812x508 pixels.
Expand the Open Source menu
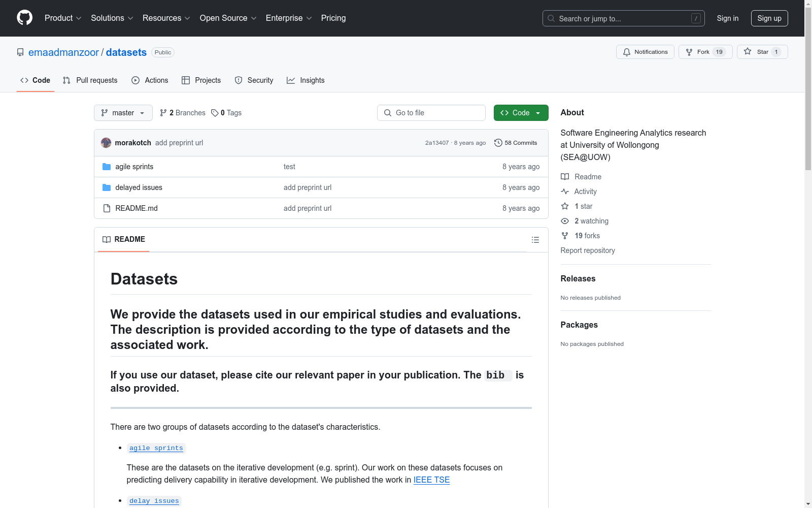[x=228, y=18]
